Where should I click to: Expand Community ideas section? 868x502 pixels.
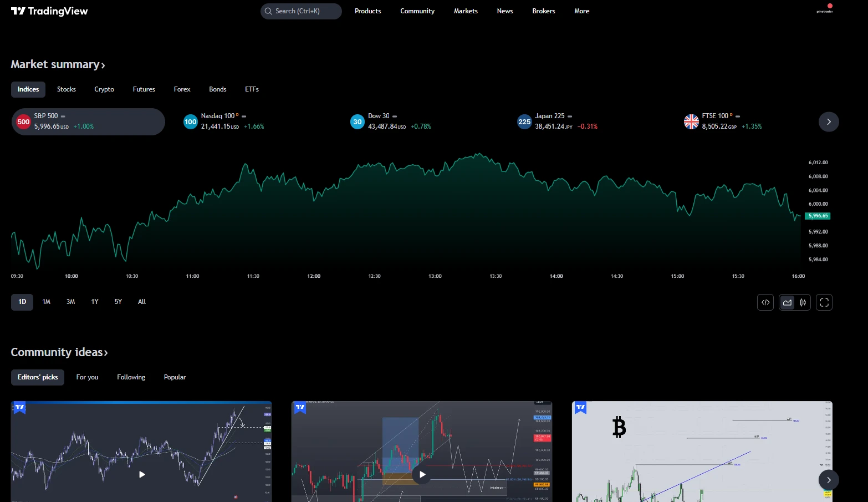click(x=59, y=352)
